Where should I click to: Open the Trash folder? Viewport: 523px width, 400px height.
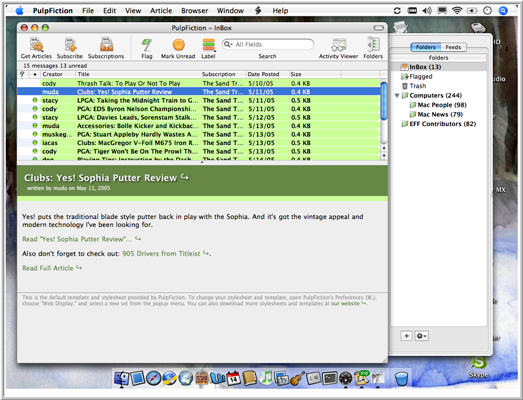tap(414, 86)
